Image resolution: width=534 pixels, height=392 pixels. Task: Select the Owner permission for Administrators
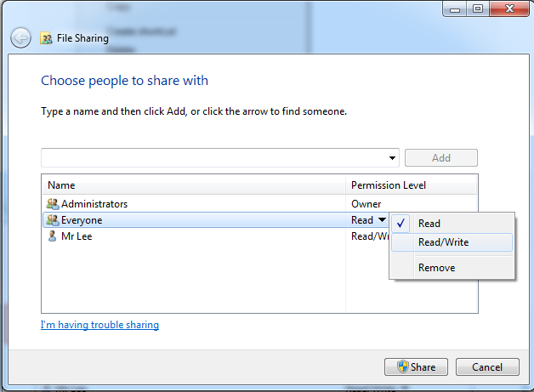[366, 204]
